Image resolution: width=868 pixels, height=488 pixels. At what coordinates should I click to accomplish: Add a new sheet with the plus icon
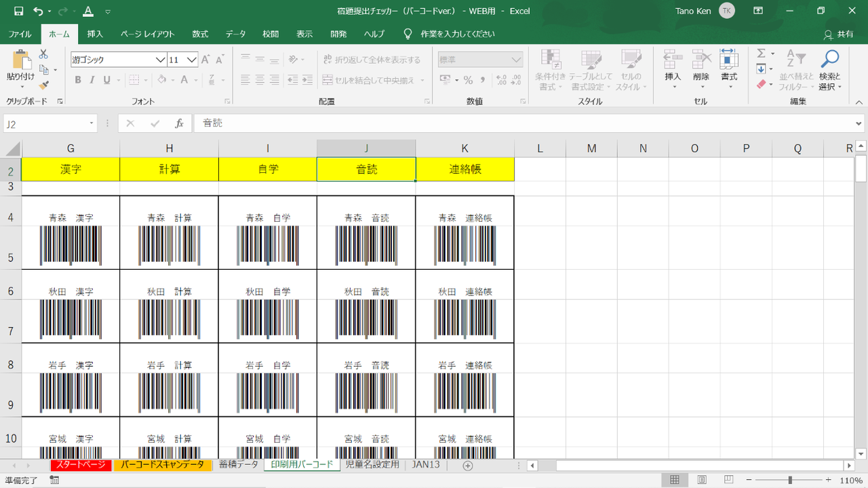[x=467, y=465]
